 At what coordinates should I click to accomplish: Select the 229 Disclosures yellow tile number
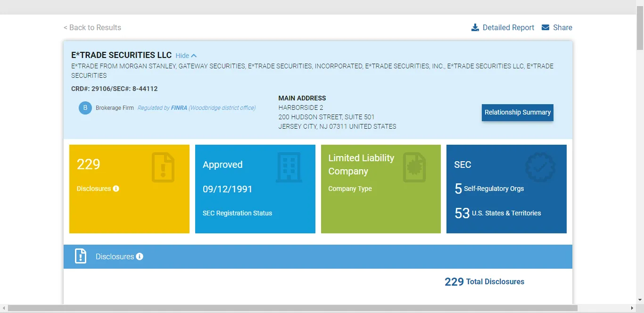[89, 165]
